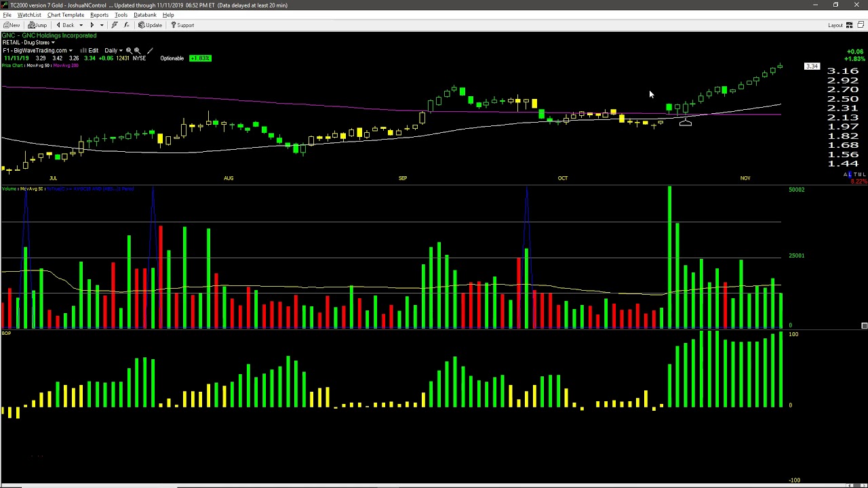Click the 12431 volume value in the header
868x488 pixels.
click(x=122, y=58)
